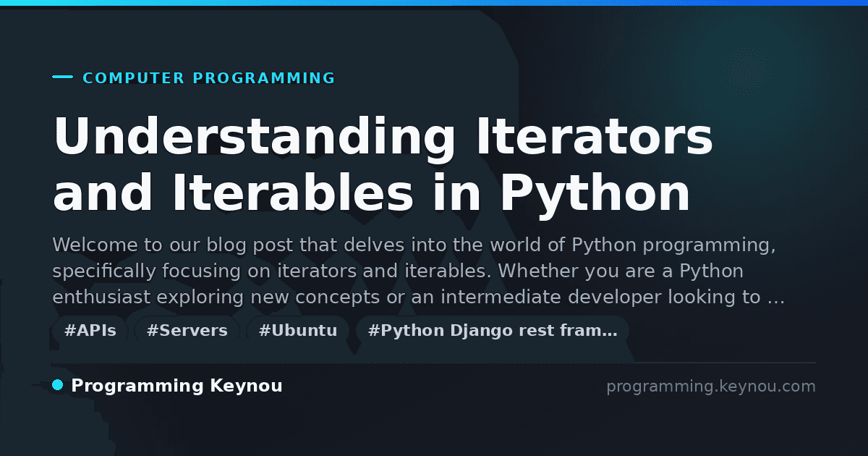Select the #APIs tag
Viewport: 868px width, 456px height.
coord(90,331)
